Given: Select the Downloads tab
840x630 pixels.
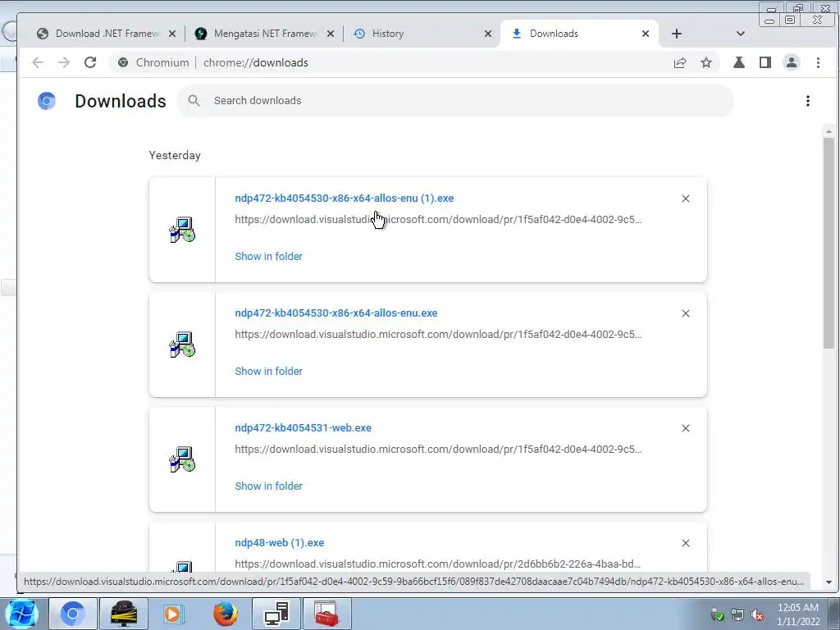Looking at the screenshot, I should tap(578, 34).
